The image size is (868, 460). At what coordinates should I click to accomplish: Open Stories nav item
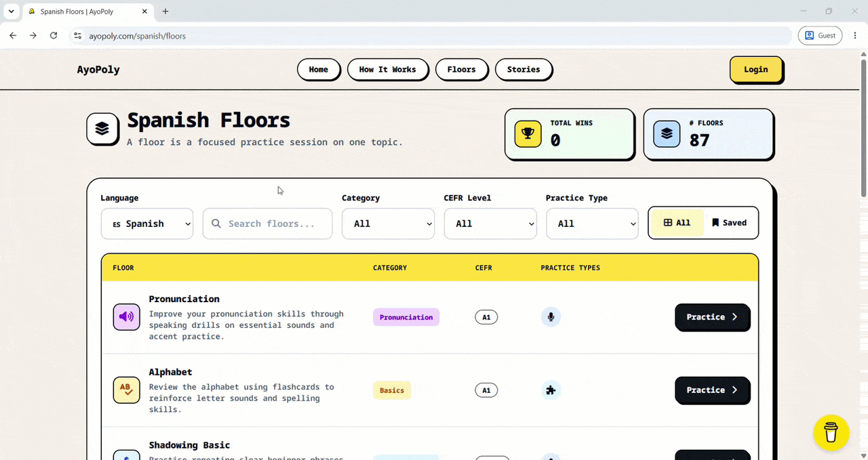pos(524,69)
